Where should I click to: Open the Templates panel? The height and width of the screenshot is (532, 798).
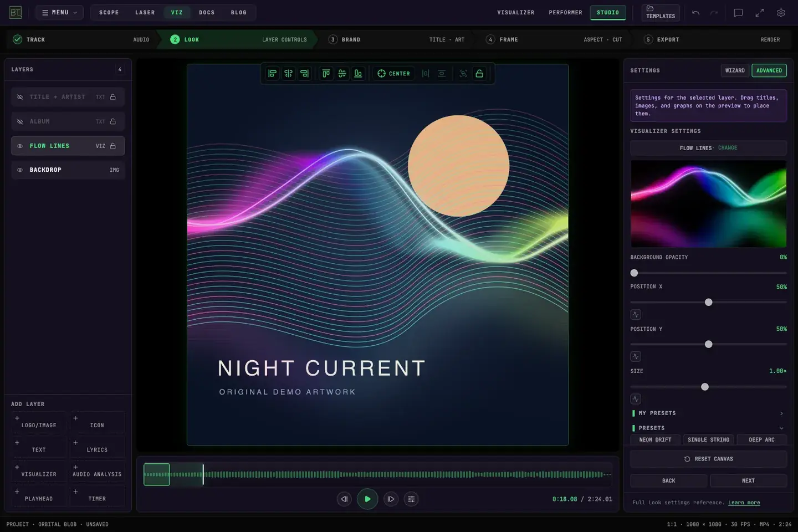[x=661, y=12]
